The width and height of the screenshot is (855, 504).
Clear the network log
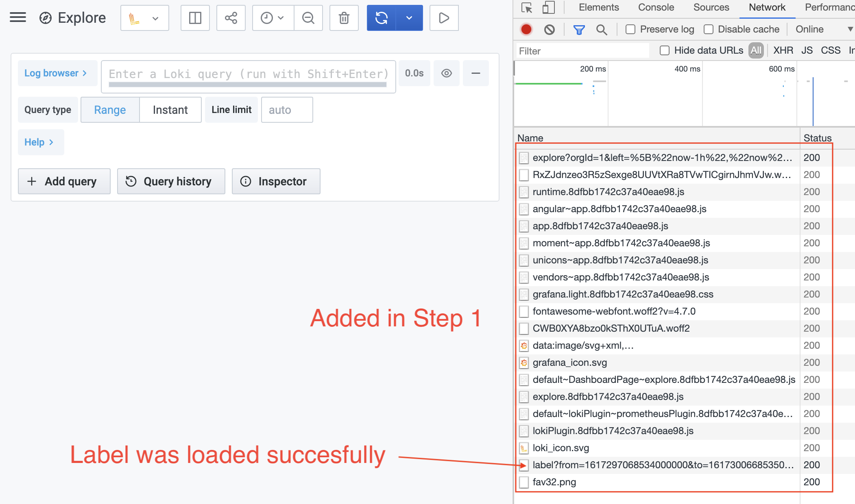tap(550, 29)
